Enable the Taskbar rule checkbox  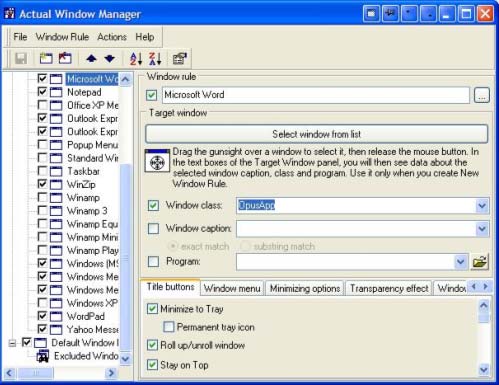[x=42, y=171]
